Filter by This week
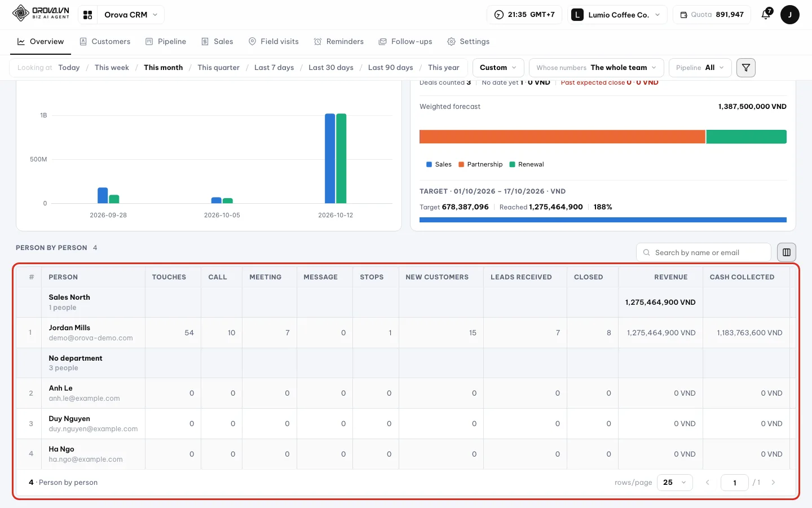Screen dimensions: 812x508 (x=112, y=68)
